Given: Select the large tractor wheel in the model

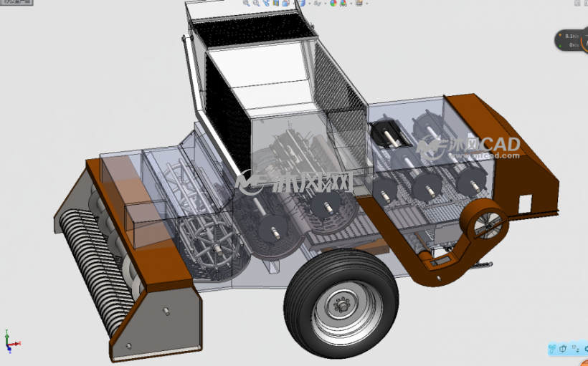Looking at the screenshot, I should (341, 303).
